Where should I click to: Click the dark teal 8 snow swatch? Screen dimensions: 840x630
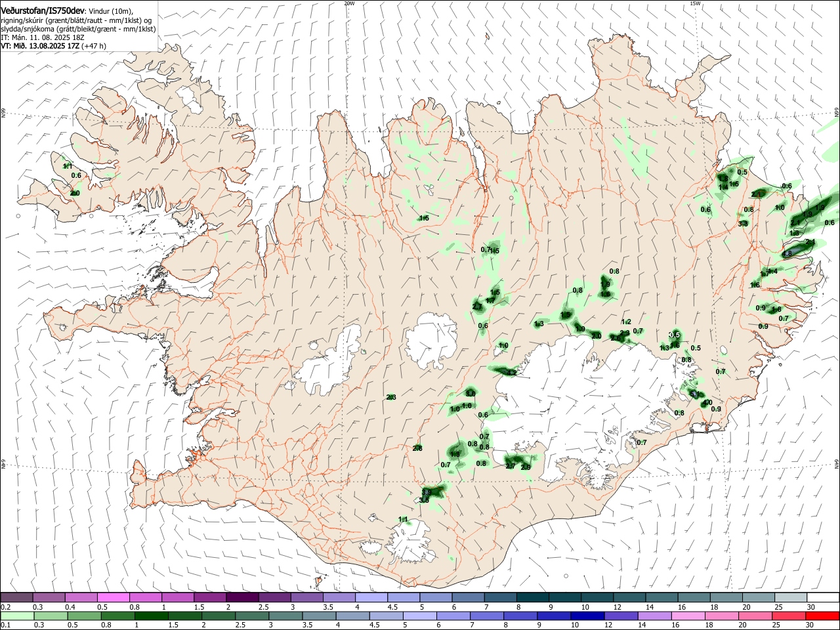click(x=532, y=597)
